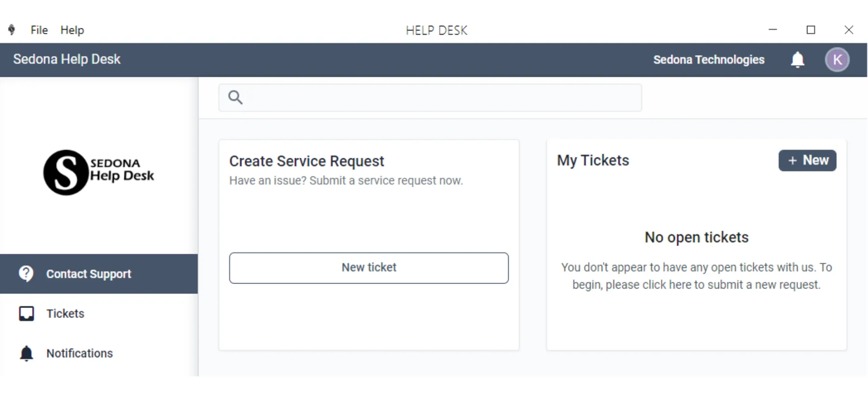The height and width of the screenshot is (407, 868).
Task: Click the + New button in My Tickets
Action: click(x=807, y=160)
